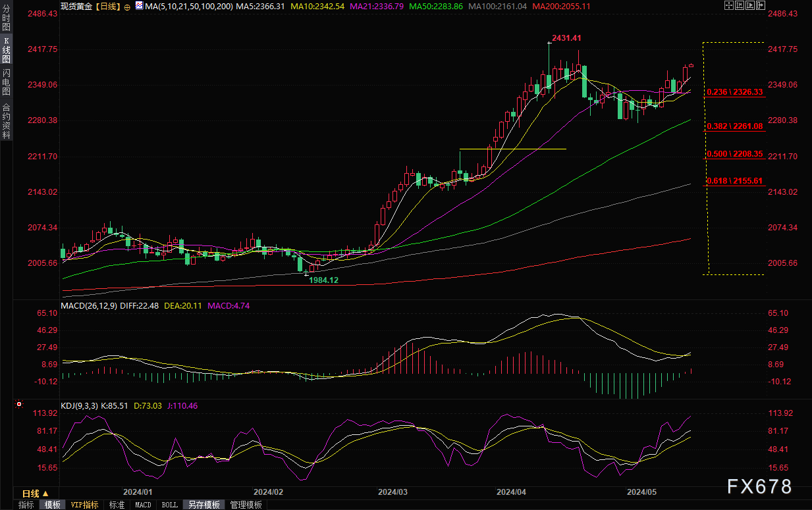Select the 模板 tab in the bottom bar
This screenshot has height=510, width=812.
(52, 505)
